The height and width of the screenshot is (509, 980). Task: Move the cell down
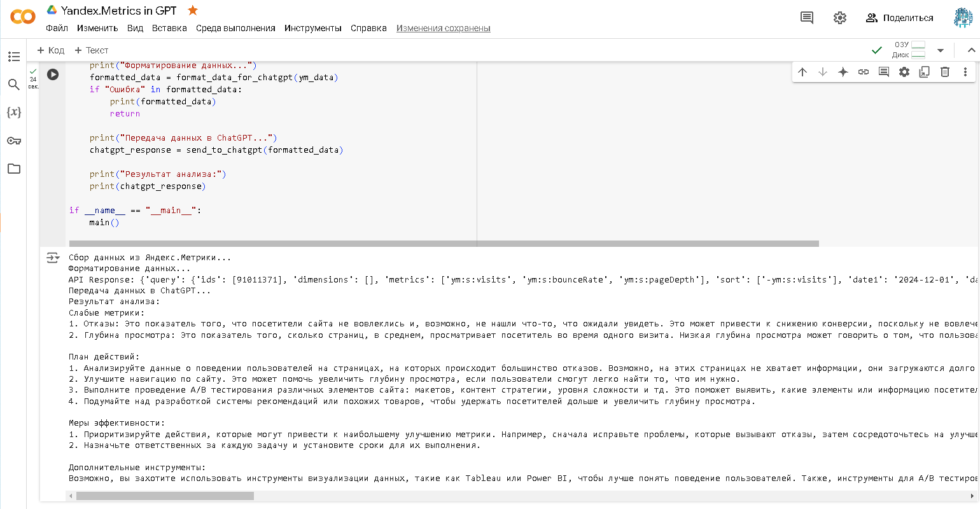(x=823, y=72)
